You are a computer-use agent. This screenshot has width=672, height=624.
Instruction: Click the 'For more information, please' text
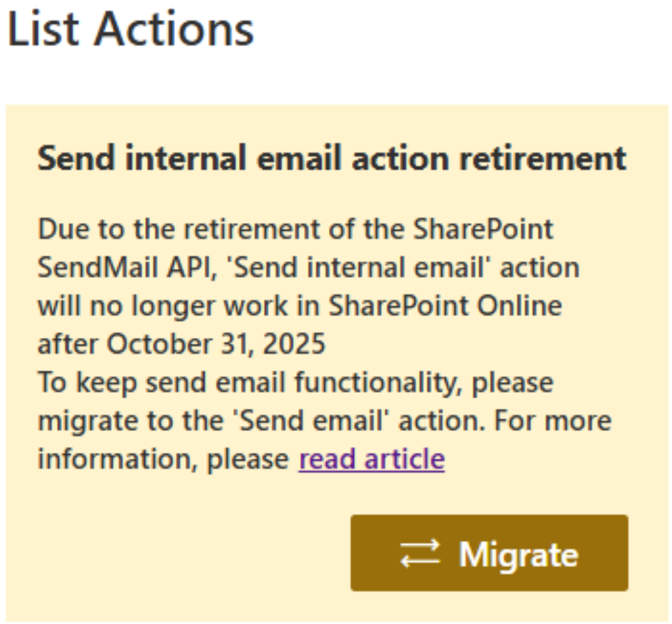[326, 439]
